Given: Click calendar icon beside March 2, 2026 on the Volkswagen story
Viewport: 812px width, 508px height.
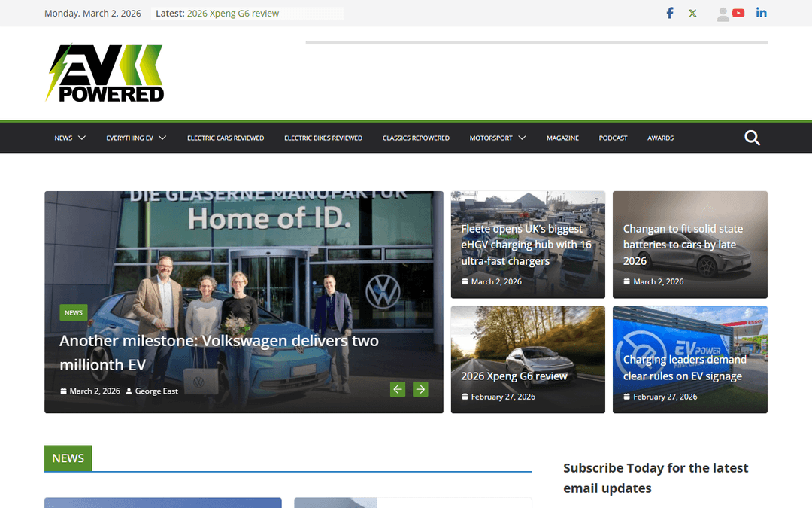Looking at the screenshot, I should (63, 391).
